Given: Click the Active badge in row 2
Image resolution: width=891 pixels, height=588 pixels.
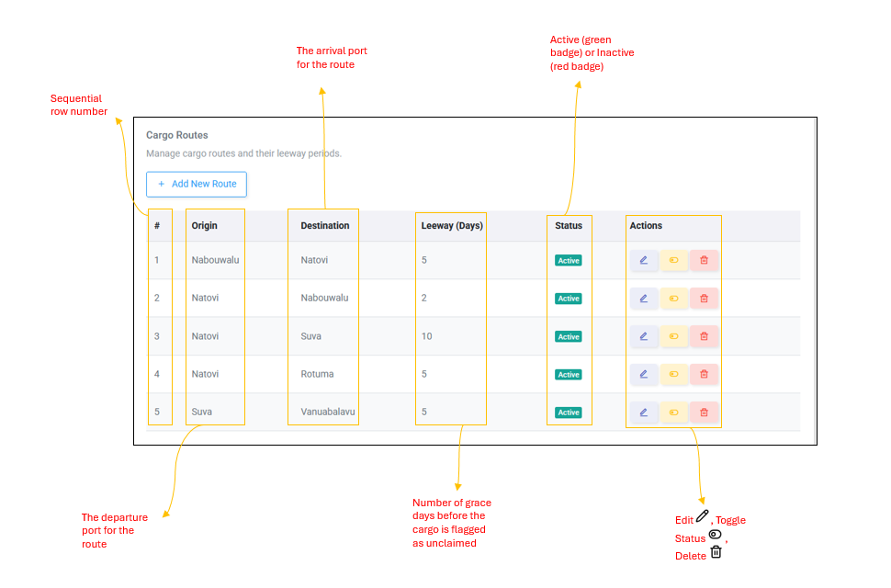Looking at the screenshot, I should point(569,299).
